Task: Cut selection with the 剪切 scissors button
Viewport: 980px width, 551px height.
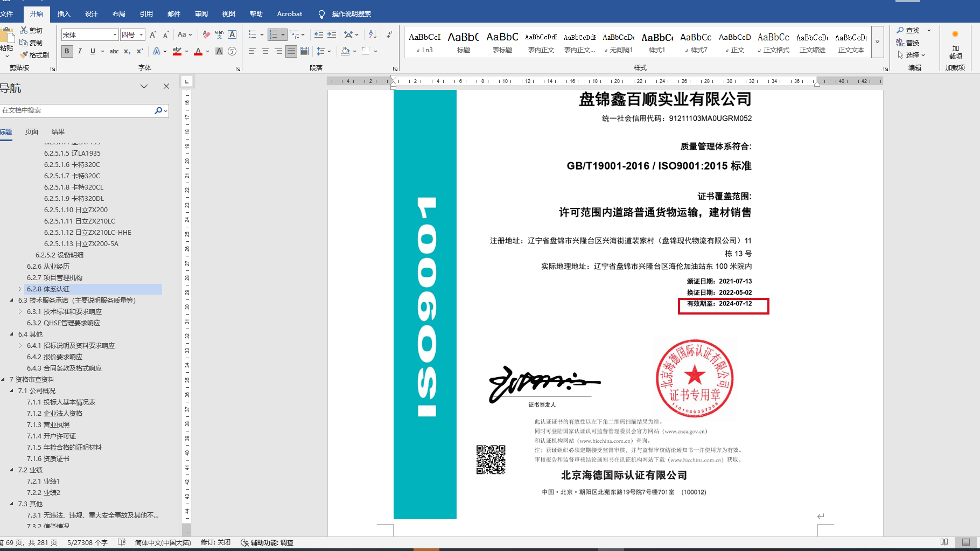Action: 31,31
